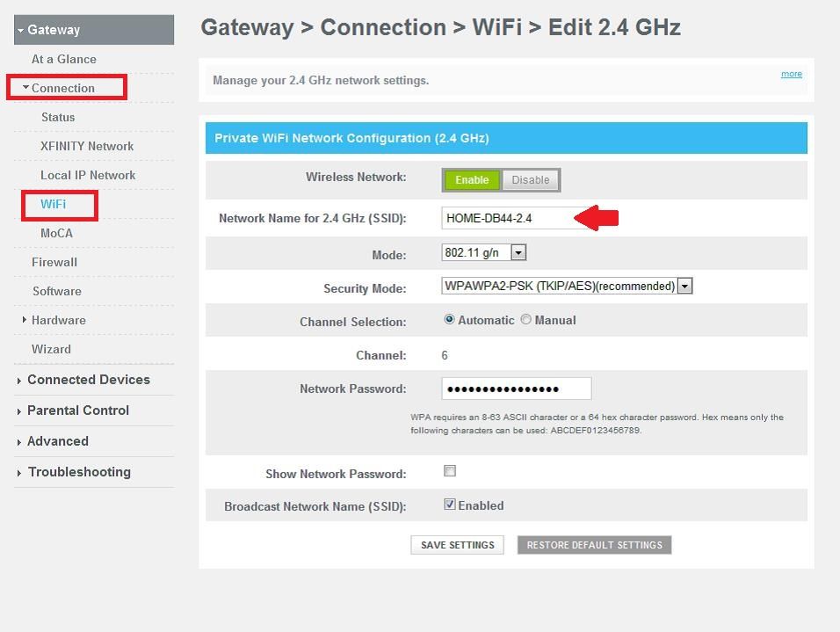Collapse the Connection submenu
840x632 pixels.
(x=26, y=88)
